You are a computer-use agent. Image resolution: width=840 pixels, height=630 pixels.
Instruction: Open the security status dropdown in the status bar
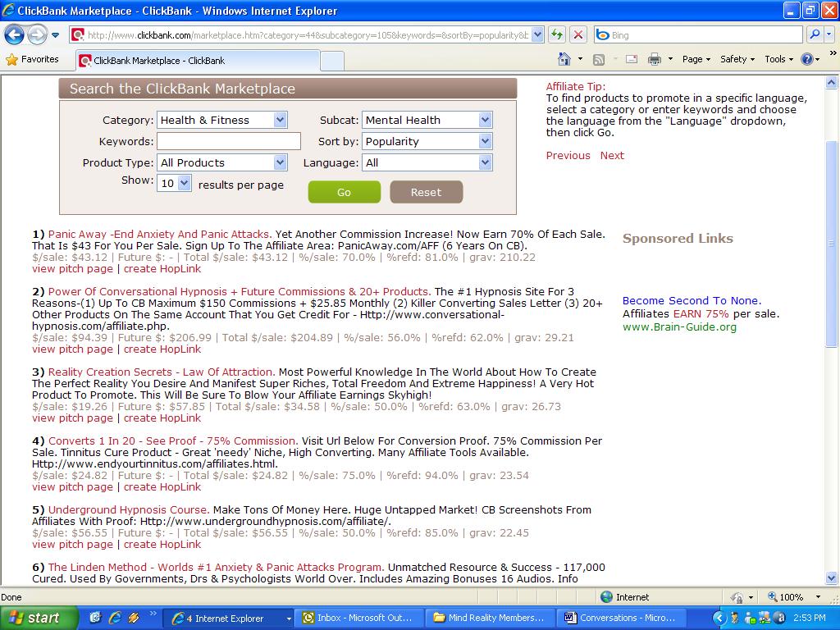point(751,597)
